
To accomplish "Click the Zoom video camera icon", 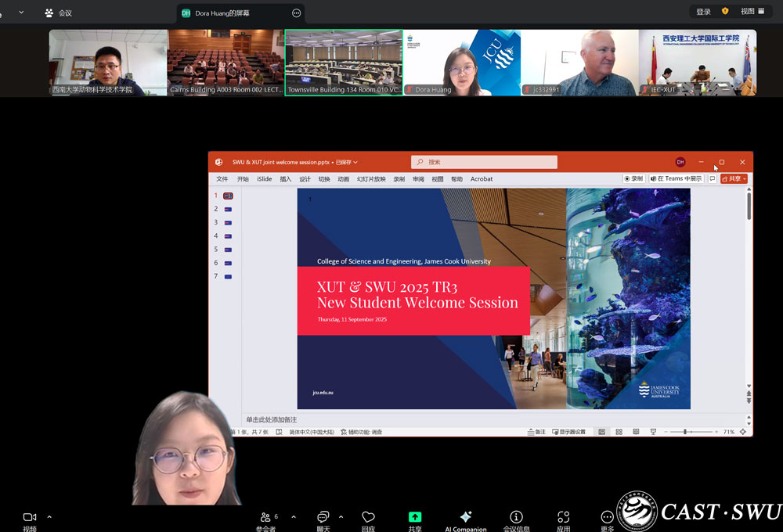I will (30, 517).
